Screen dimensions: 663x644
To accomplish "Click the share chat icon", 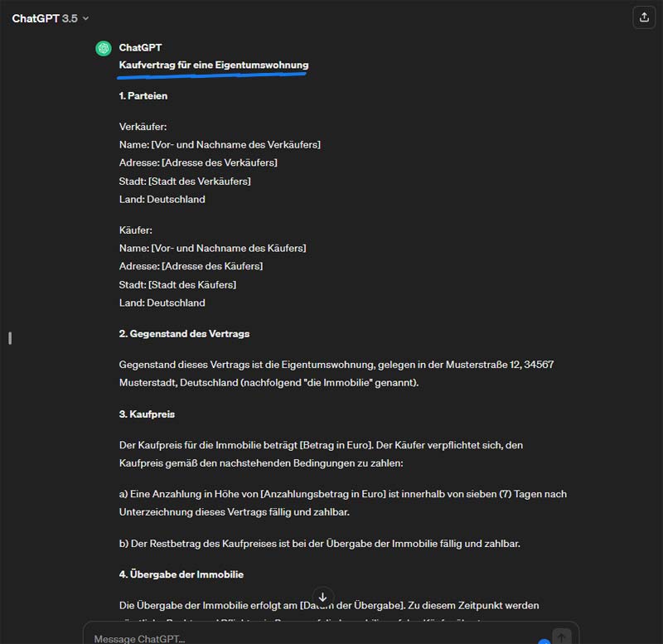I will 644,17.
